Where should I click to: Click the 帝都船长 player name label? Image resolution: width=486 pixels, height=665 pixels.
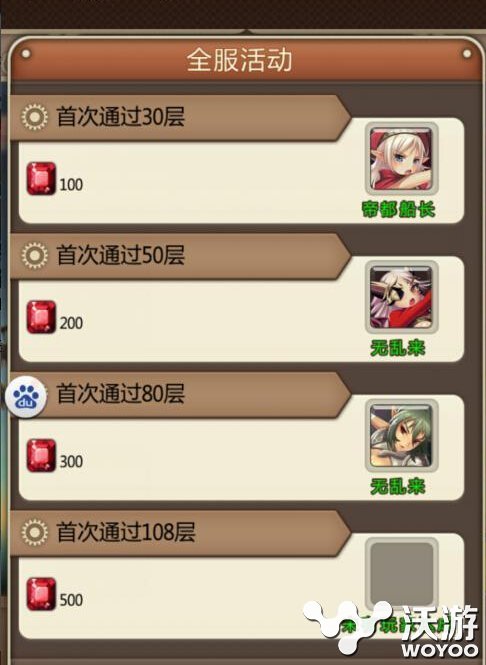[x=398, y=209]
